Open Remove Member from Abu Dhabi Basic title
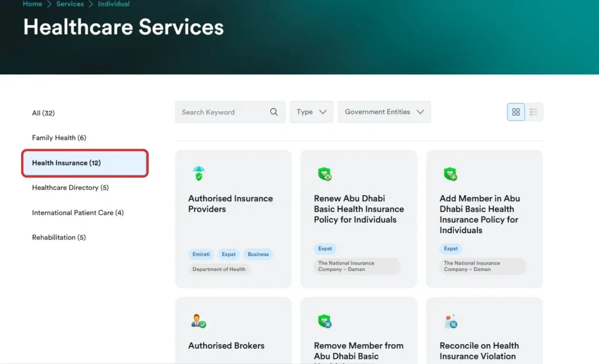The width and height of the screenshot is (599, 364). [359, 351]
